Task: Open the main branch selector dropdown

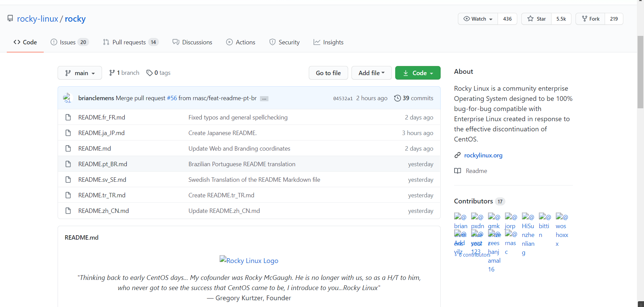Action: 80,73
